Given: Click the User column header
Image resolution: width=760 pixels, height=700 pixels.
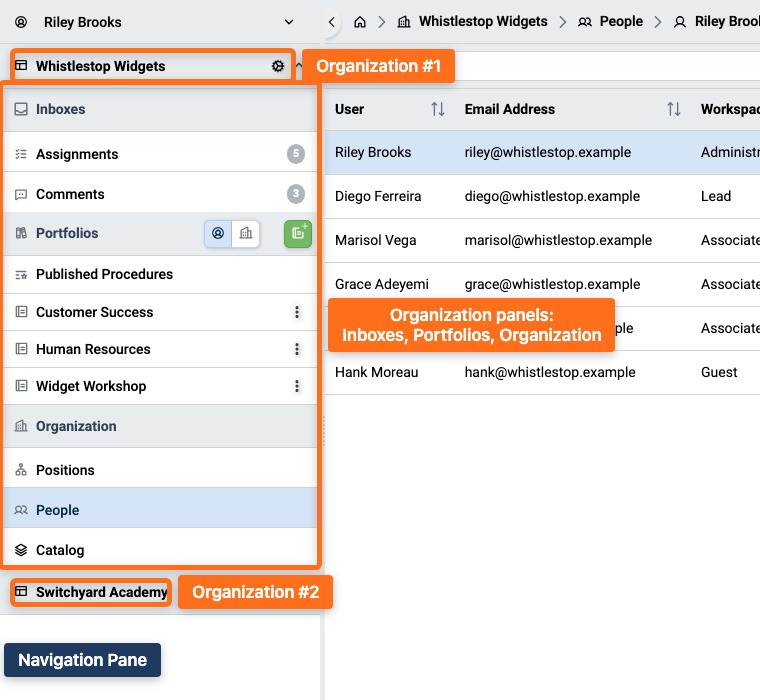Looking at the screenshot, I should pos(349,109).
